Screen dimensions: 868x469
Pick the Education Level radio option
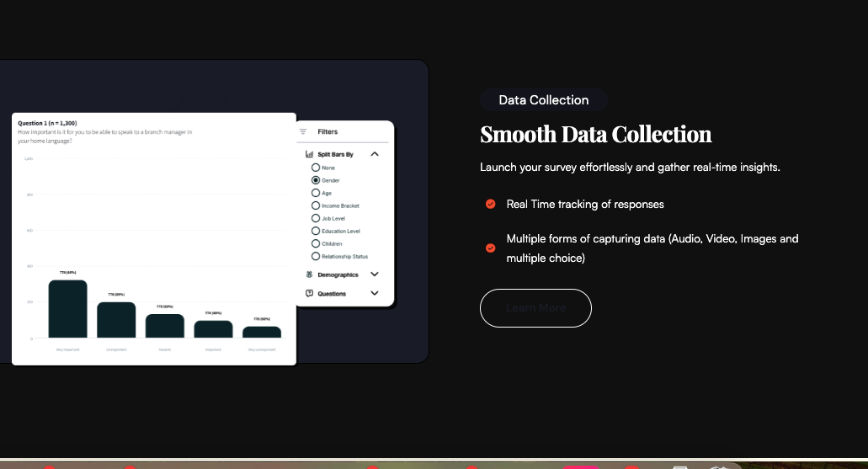316,231
